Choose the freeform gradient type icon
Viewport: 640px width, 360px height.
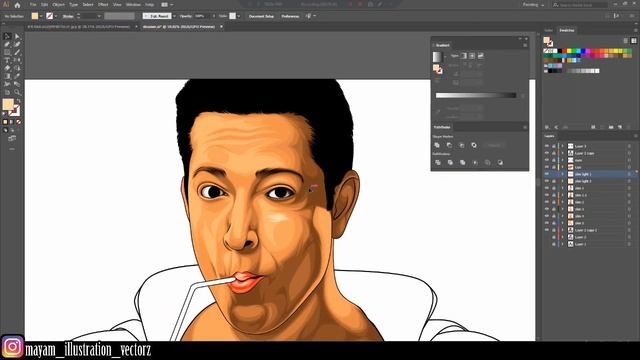click(x=481, y=56)
